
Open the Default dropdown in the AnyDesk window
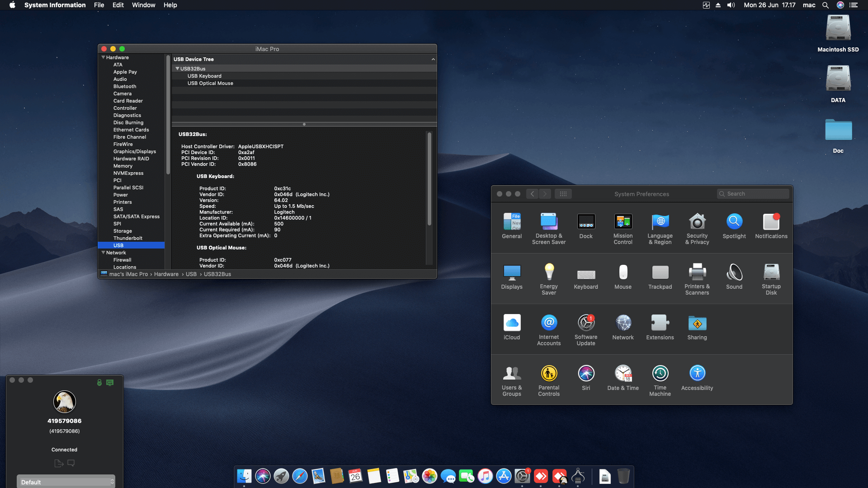[66, 482]
